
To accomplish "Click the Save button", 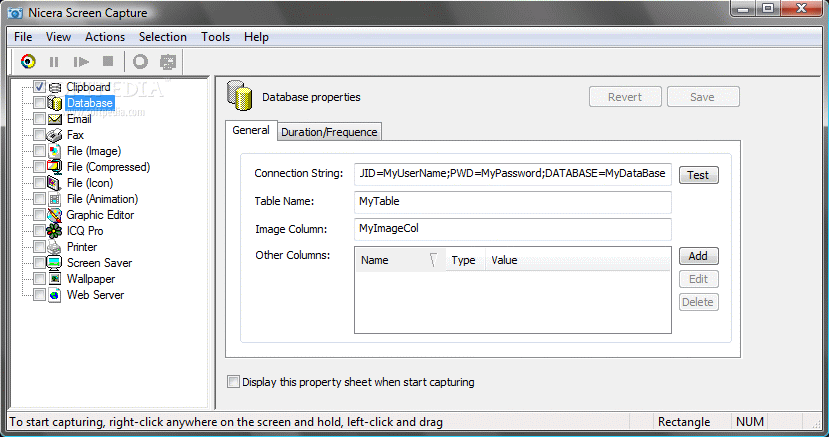I will [x=703, y=97].
